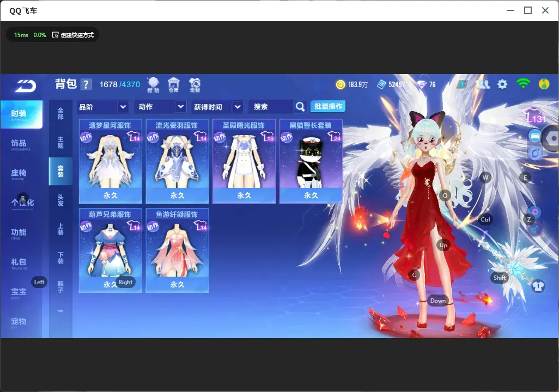This screenshot has width=559, height=392.
Task: Select the 时装 fashion category tab
Action: [x=21, y=114]
